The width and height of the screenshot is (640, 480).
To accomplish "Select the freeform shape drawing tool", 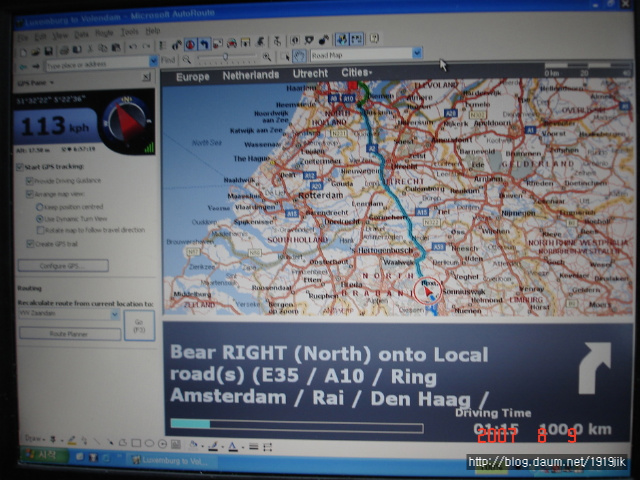I will pyautogui.click(x=122, y=443).
